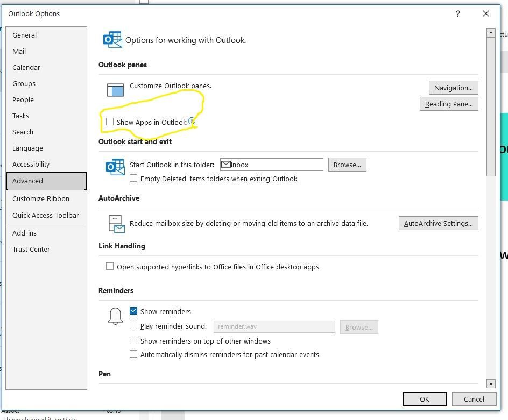This screenshot has width=508, height=420.
Task: Click the Start Outlook folder Inbox field
Action: pyautogui.click(x=272, y=165)
